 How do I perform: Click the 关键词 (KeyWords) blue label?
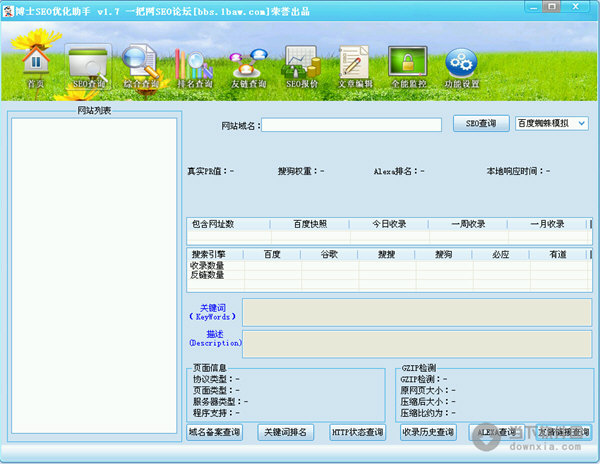[212, 312]
